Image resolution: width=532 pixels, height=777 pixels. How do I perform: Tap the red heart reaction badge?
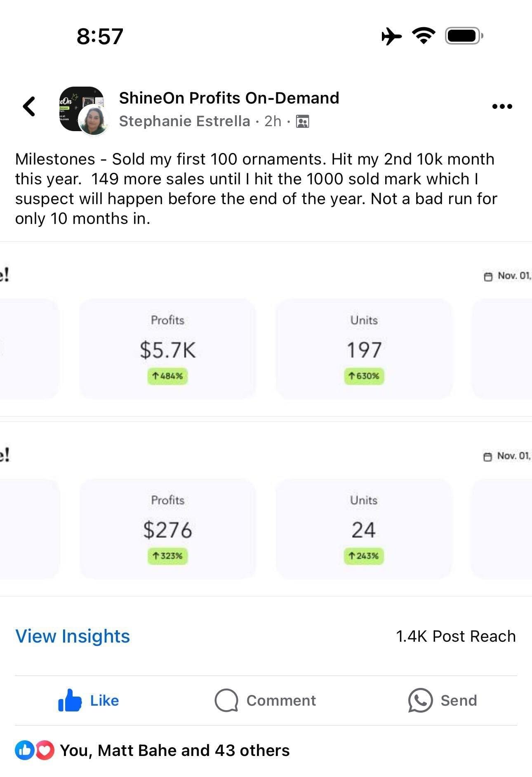[x=45, y=750]
